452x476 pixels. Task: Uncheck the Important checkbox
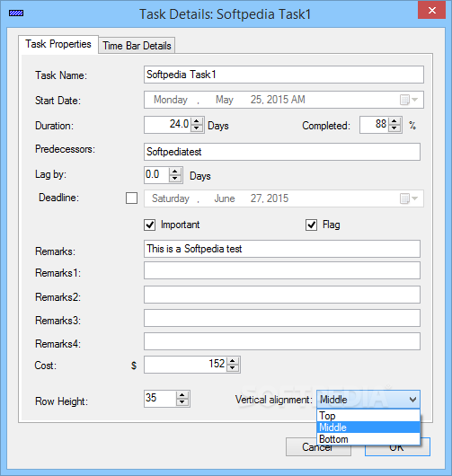tap(149, 225)
